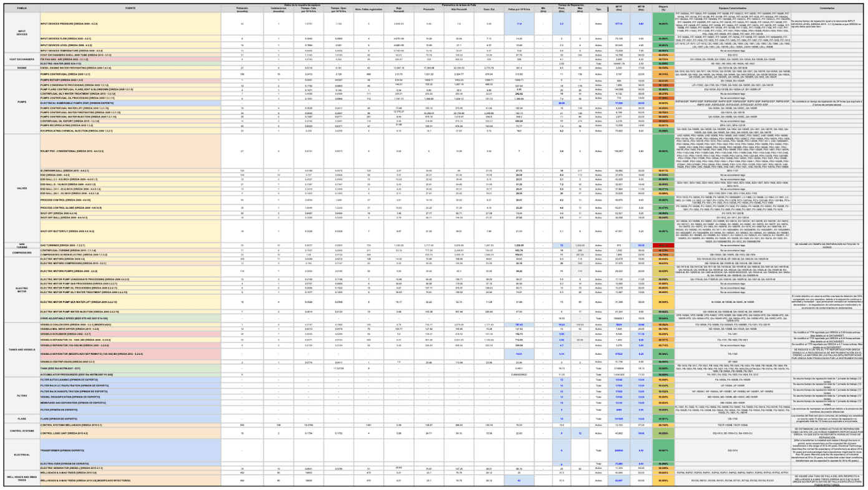The height and width of the screenshot is (490, 868).
Task: Select the DIESEL ENGINE WATER FIREFIGHTING cell
Action: [130, 68]
